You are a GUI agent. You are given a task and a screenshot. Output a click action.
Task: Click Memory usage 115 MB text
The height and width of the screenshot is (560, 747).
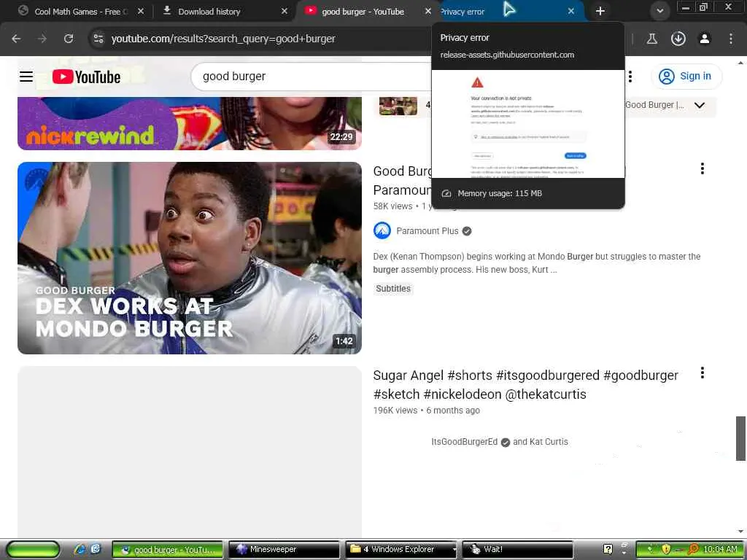pyautogui.click(x=500, y=193)
